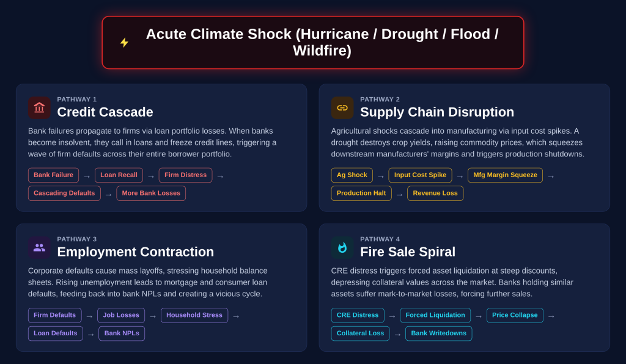The height and width of the screenshot is (364, 626).
Task: Select the Production Halt tag
Action: pos(361,194)
